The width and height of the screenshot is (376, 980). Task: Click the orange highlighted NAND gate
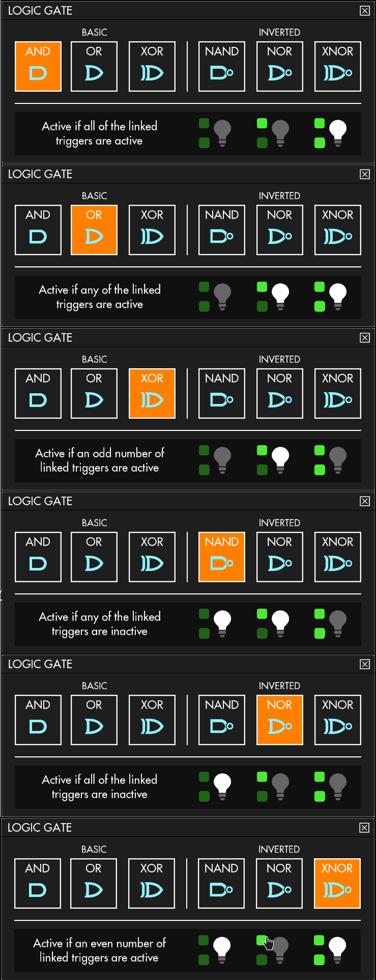tap(222, 557)
